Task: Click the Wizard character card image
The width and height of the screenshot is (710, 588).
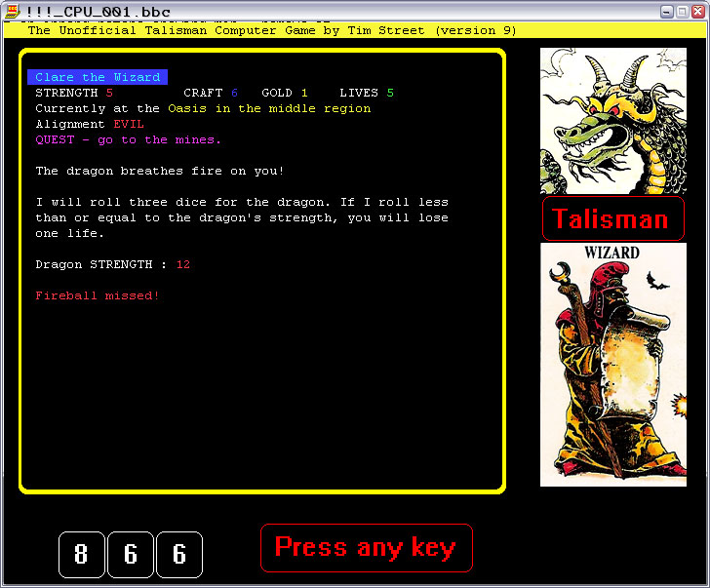Action: pos(613,365)
